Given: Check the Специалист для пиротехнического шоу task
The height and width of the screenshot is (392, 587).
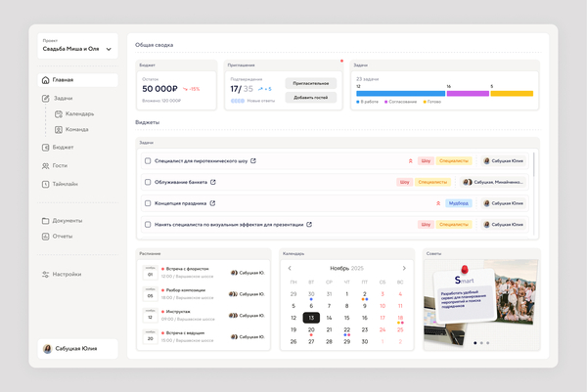Looking at the screenshot, I should tap(148, 161).
